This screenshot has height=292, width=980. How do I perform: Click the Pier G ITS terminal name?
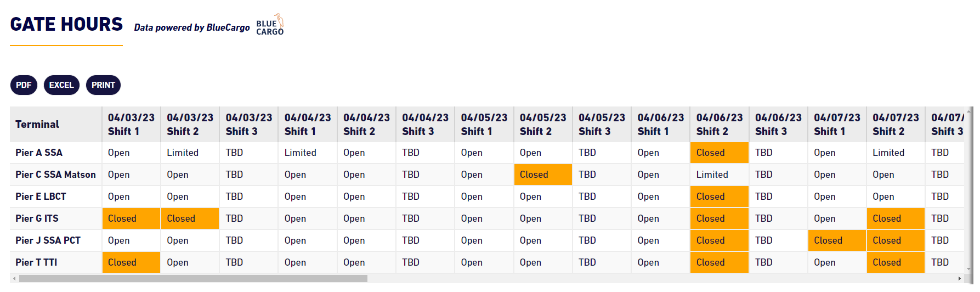pos(37,218)
